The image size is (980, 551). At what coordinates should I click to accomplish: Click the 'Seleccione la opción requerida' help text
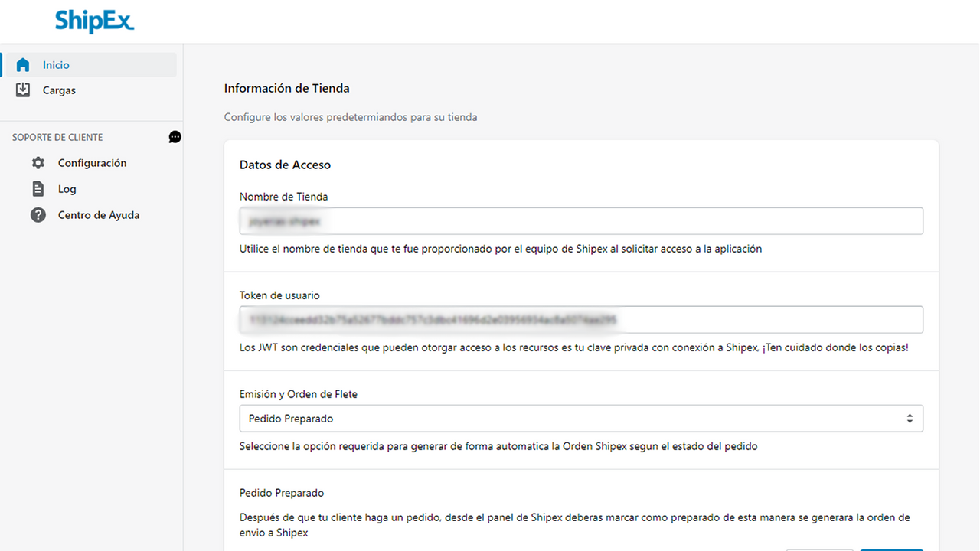click(498, 446)
